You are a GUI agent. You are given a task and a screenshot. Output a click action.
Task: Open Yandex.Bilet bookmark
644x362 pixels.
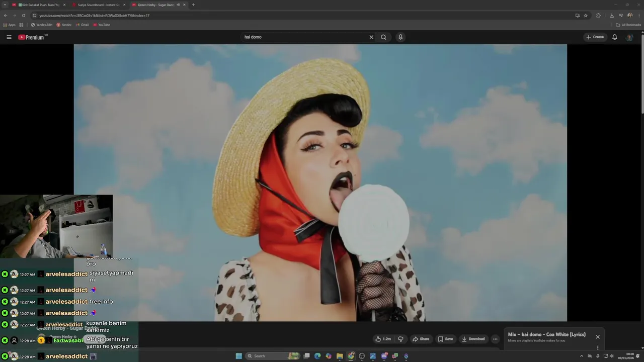42,25
